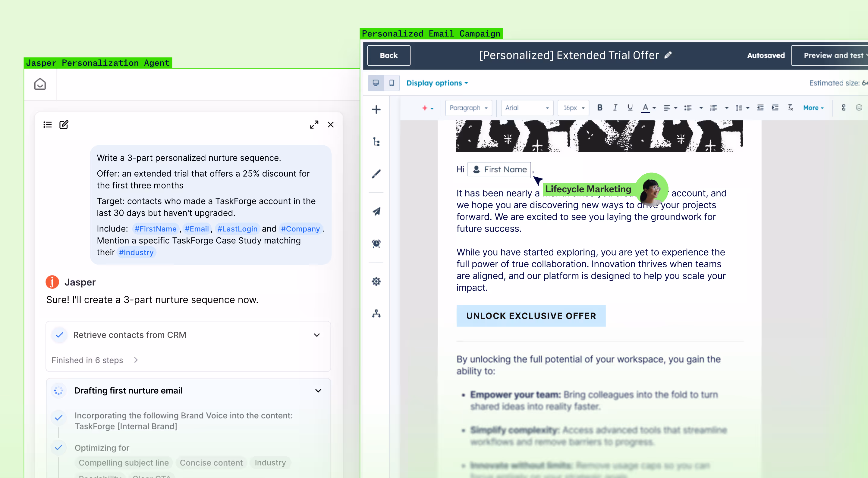Click the First Name personalization token
Screen dimensions: 868x478
(499, 169)
